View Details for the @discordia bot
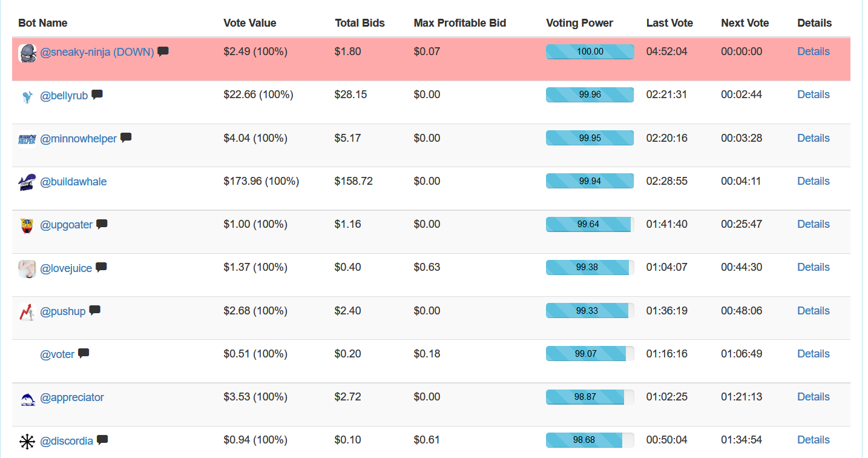The width and height of the screenshot is (868, 458). coord(813,440)
